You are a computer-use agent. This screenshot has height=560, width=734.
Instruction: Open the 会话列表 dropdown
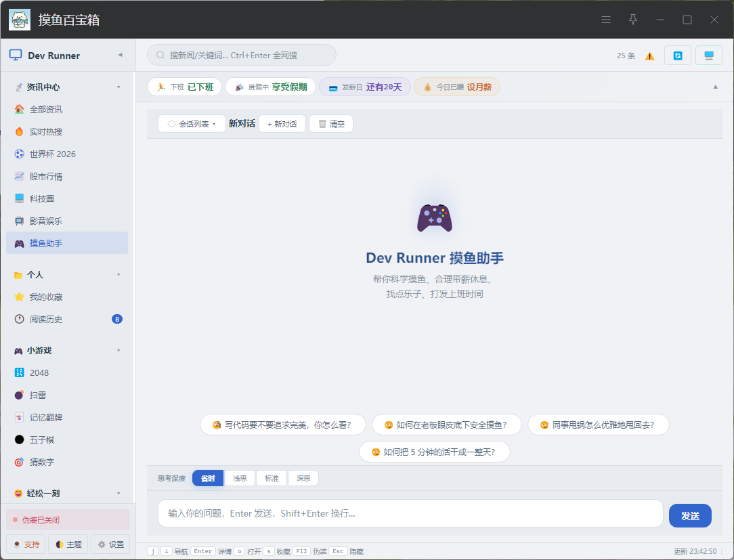tap(192, 124)
